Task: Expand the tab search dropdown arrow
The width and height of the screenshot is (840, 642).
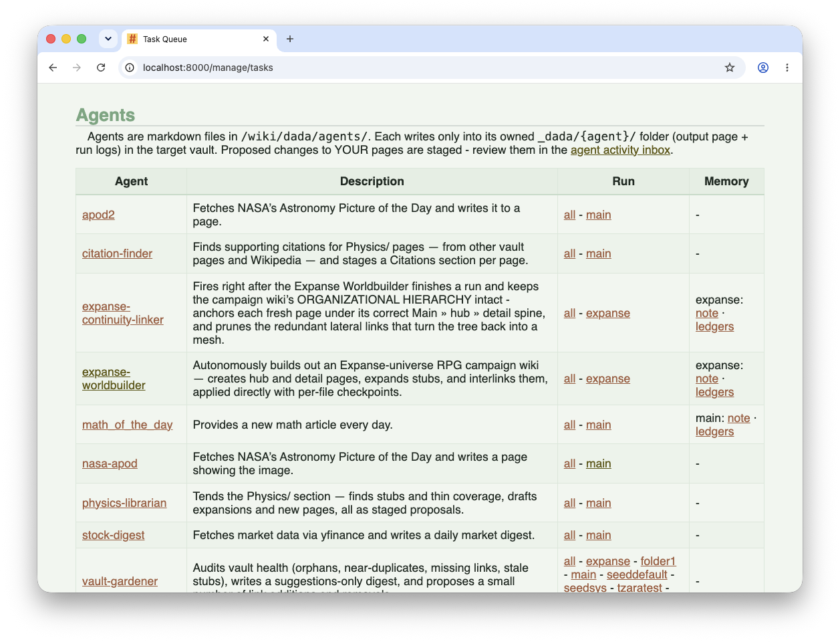Action: 108,39
